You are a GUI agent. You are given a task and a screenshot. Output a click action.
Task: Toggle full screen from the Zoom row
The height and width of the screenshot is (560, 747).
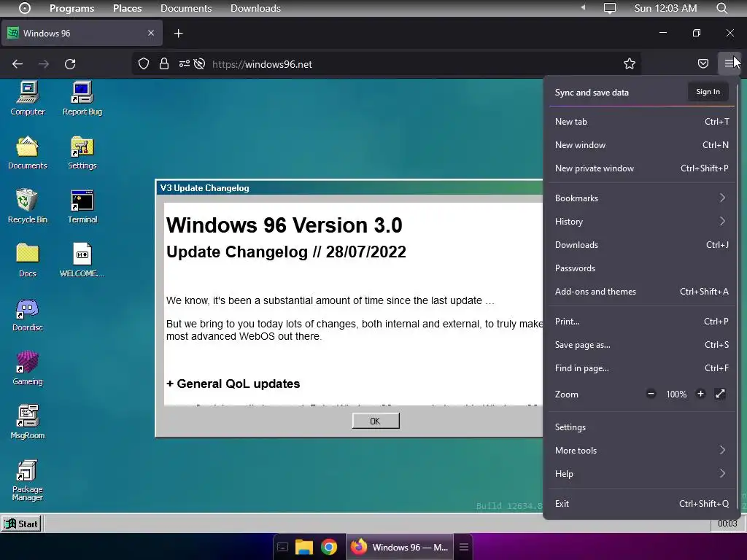click(x=720, y=394)
